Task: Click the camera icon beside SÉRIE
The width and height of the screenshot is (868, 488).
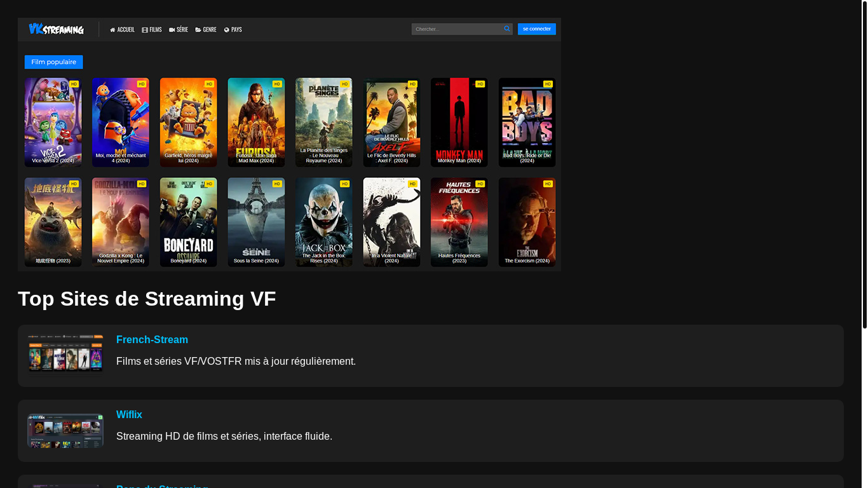Action: (172, 30)
